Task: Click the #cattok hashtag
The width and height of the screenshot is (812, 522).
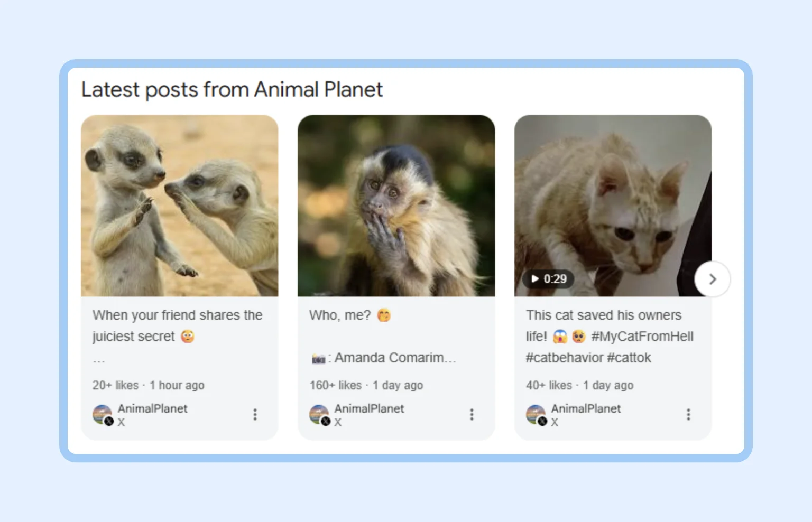Action: [629, 358]
